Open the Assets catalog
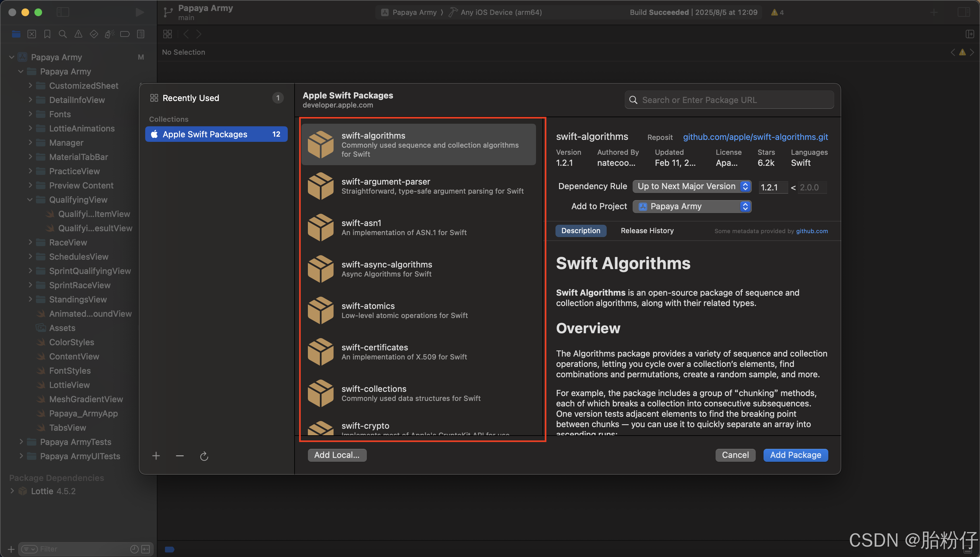This screenshot has height=557, width=980. tap(62, 328)
